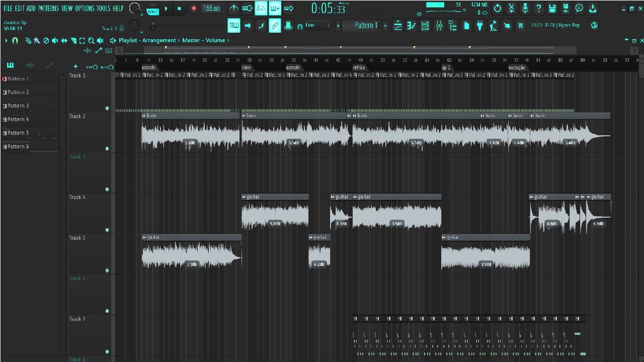Open the Mixer icon
The image size is (644, 362).
pyautogui.click(x=439, y=26)
